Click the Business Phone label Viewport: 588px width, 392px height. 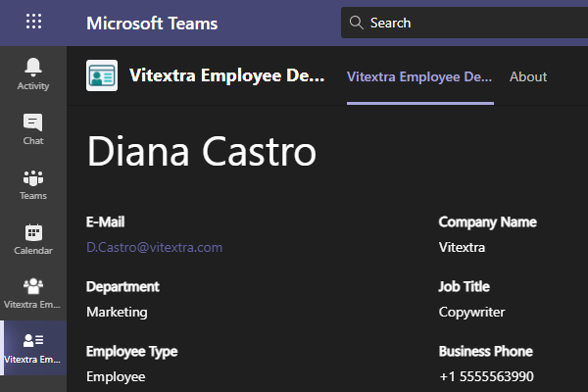tap(486, 352)
